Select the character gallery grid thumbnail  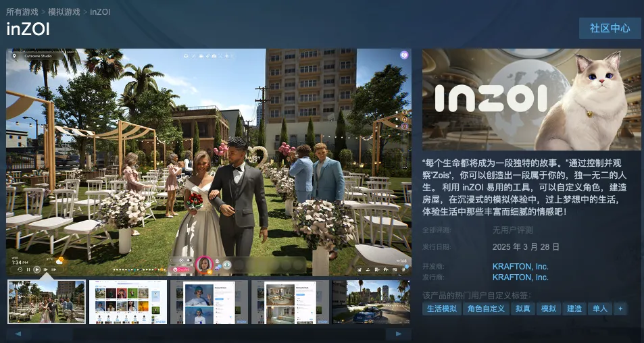coord(128,302)
